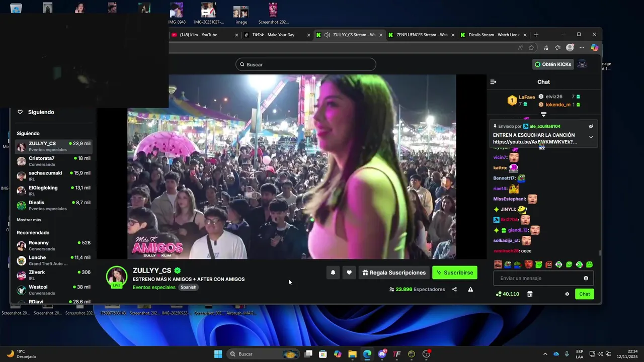Screen dimensions: 644x362
Task: Click the Eventos especiales category link
Action: [x=154, y=287]
